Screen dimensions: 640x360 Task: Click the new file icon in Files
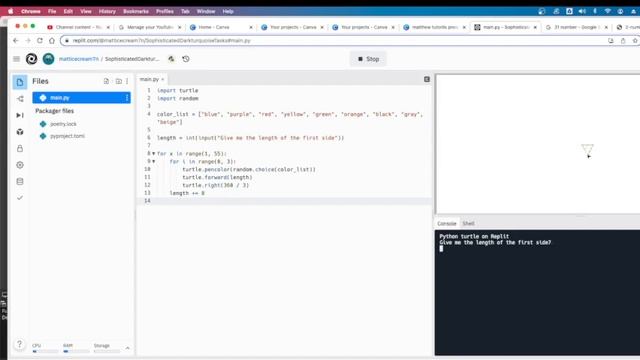[x=106, y=81]
